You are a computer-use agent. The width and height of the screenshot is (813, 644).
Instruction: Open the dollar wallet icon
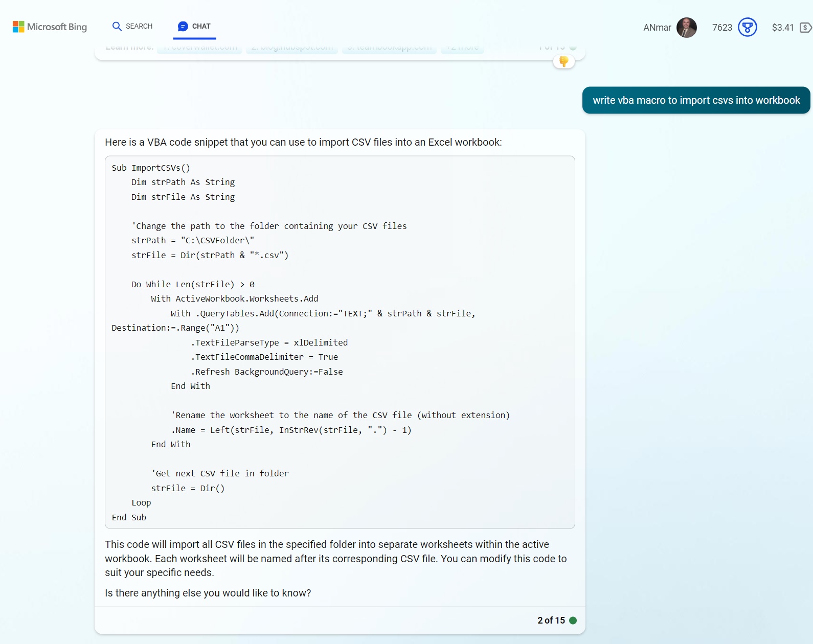click(805, 28)
